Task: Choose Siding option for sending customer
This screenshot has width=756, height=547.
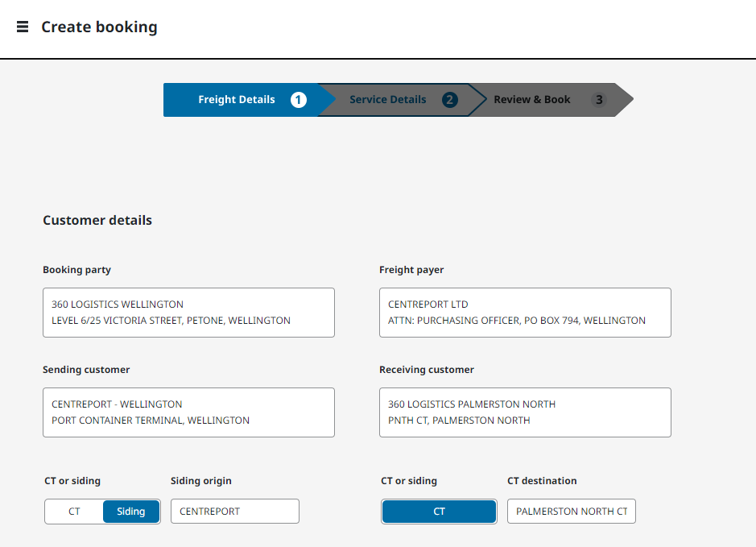Action: click(131, 512)
